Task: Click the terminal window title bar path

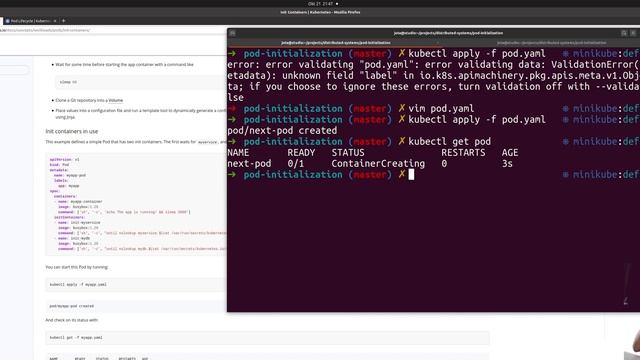Action: coord(448,33)
